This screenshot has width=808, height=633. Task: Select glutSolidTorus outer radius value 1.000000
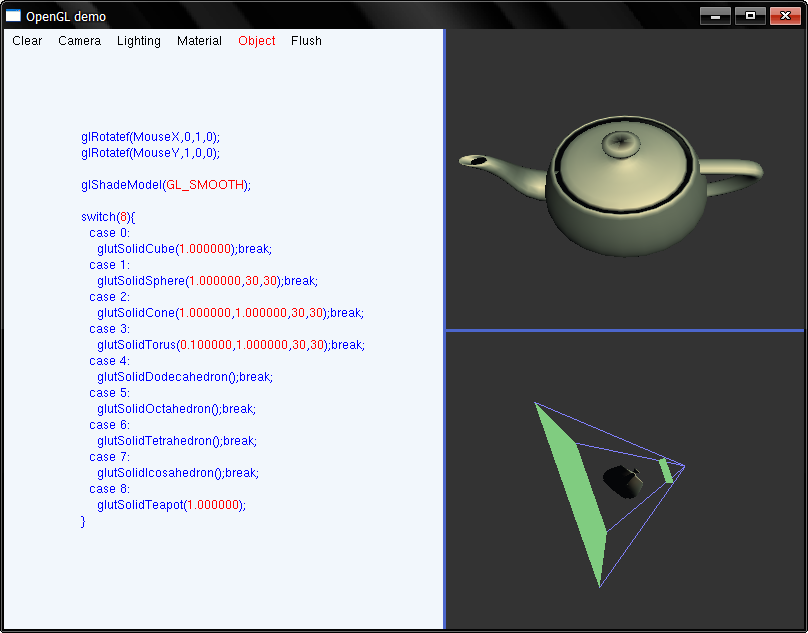pos(262,345)
